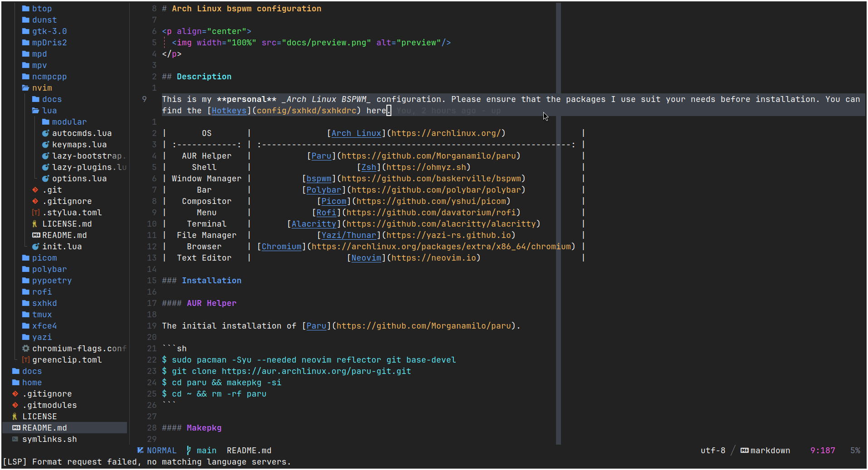
Task: Follow the Arch Linux link in table
Action: click(x=356, y=133)
